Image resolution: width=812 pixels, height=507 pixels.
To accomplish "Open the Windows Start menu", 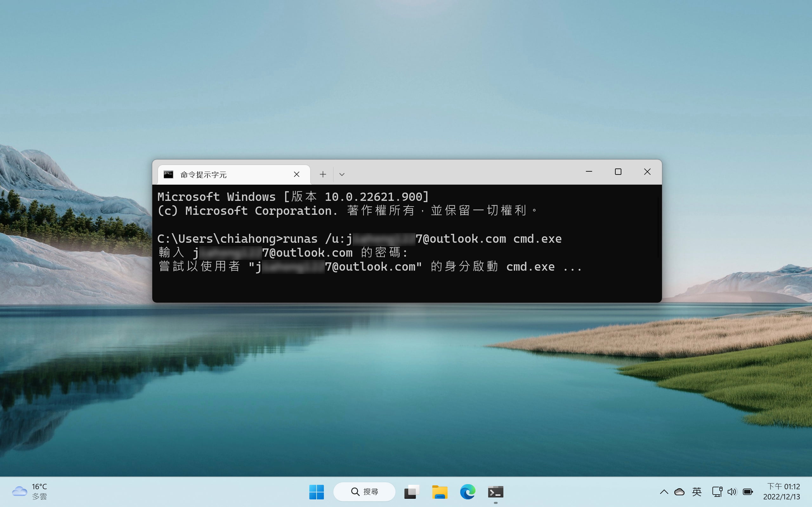I will pyautogui.click(x=316, y=491).
